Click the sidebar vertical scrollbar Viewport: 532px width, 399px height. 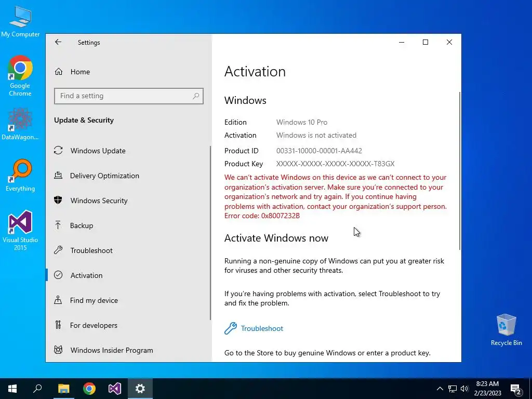tap(210, 233)
